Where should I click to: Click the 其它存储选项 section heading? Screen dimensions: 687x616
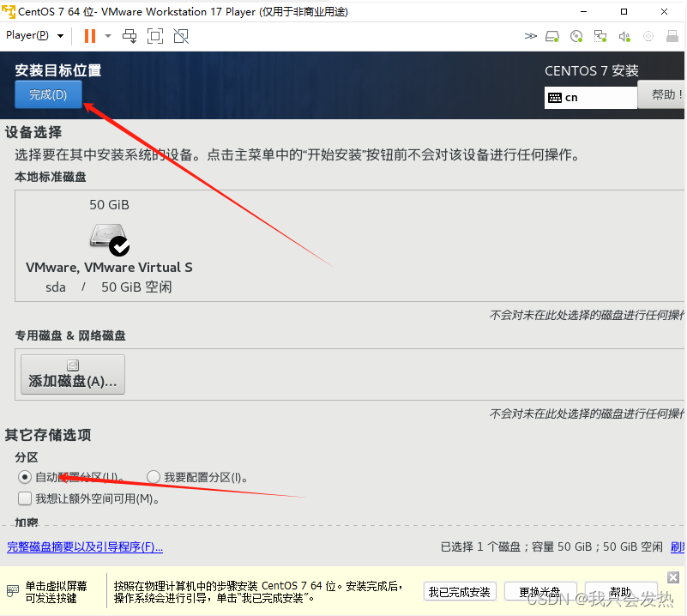48,435
